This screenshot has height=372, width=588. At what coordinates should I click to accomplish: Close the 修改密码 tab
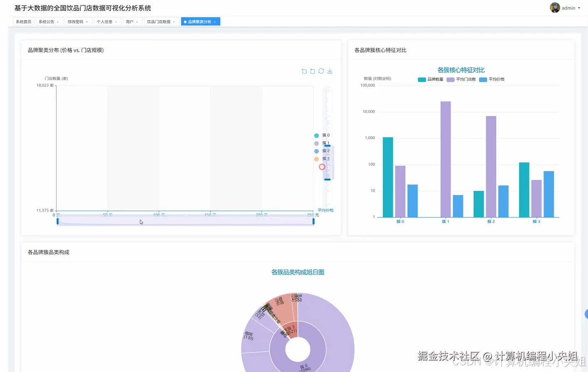tap(87, 22)
